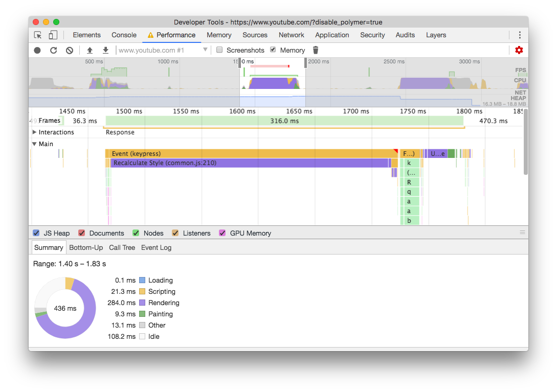Click the reload and profile icon

(53, 50)
